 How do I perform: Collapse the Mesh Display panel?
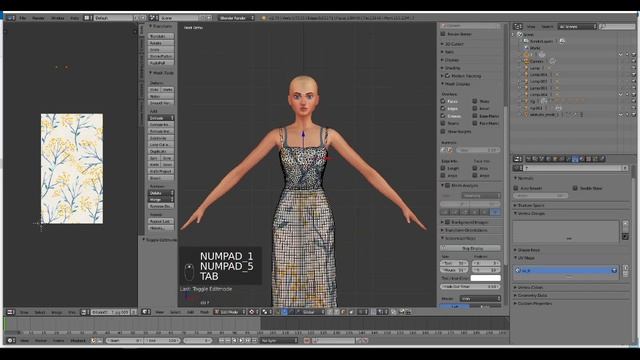coord(455,84)
